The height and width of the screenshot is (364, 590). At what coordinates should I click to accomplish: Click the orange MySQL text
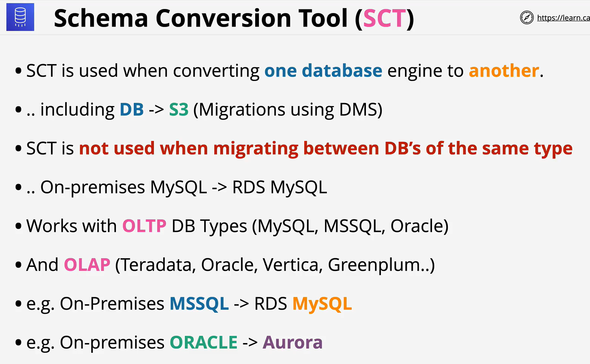(x=322, y=304)
